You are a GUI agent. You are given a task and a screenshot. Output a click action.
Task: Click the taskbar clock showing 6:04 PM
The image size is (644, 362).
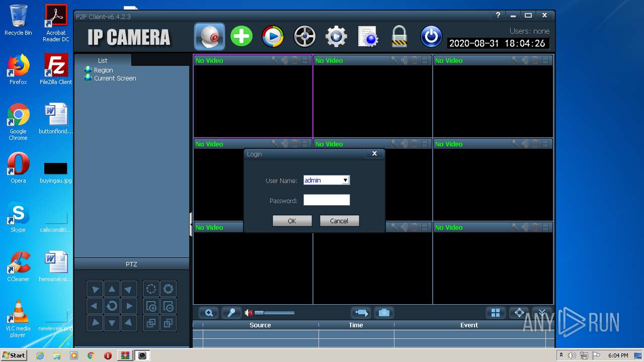(618, 355)
